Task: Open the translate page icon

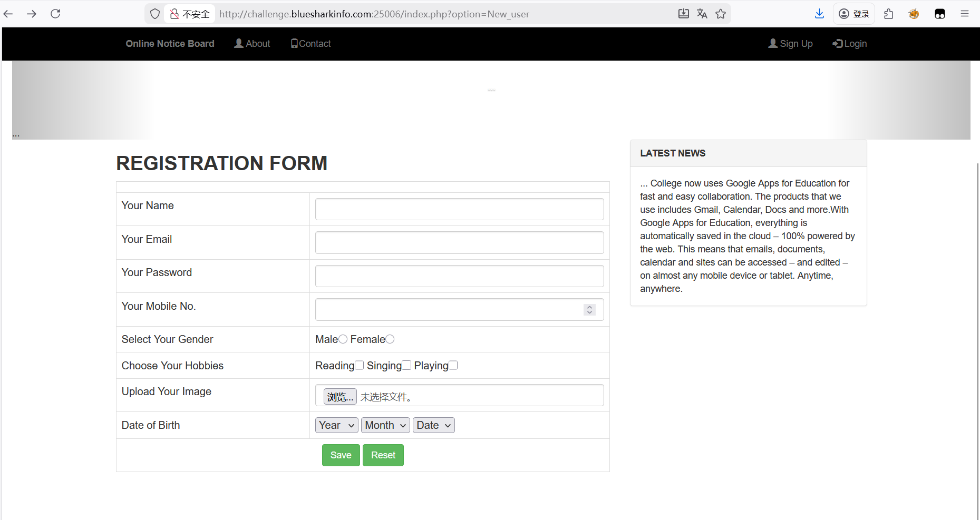Action: click(x=702, y=14)
